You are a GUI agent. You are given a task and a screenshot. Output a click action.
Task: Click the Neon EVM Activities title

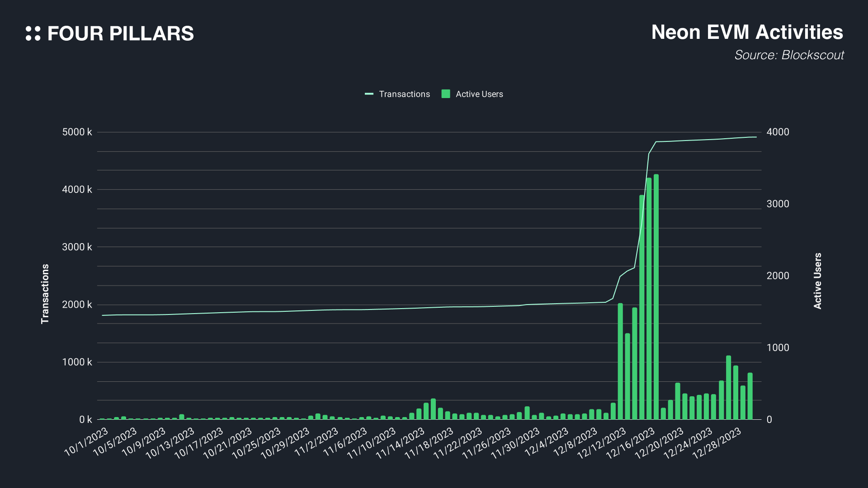pyautogui.click(x=747, y=33)
